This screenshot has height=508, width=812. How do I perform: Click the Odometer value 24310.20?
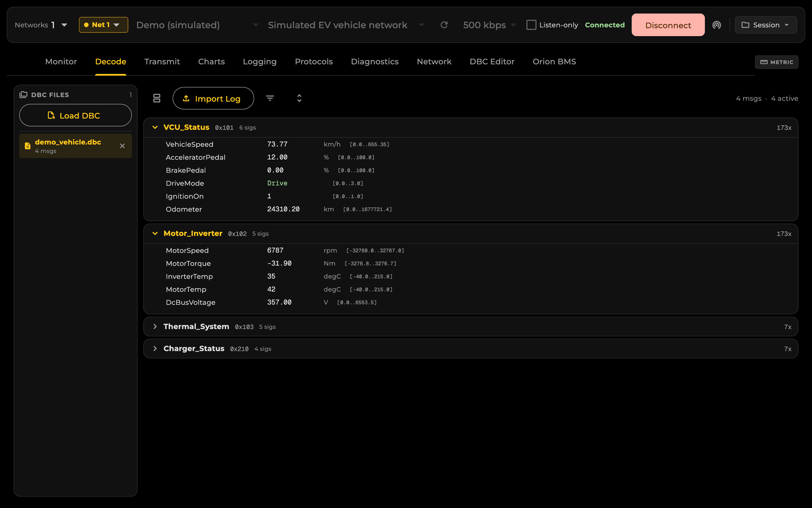(x=283, y=209)
